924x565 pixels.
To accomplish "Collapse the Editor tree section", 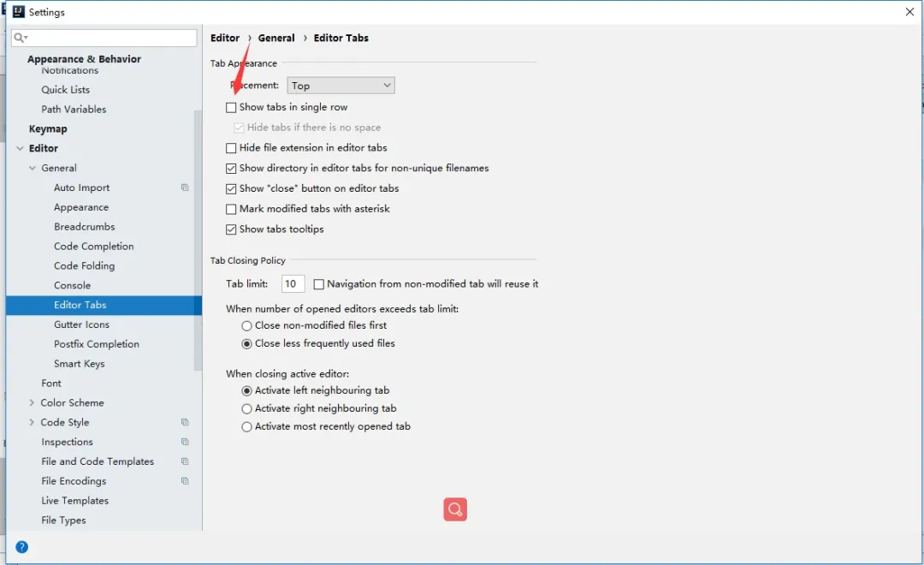I will (20, 148).
